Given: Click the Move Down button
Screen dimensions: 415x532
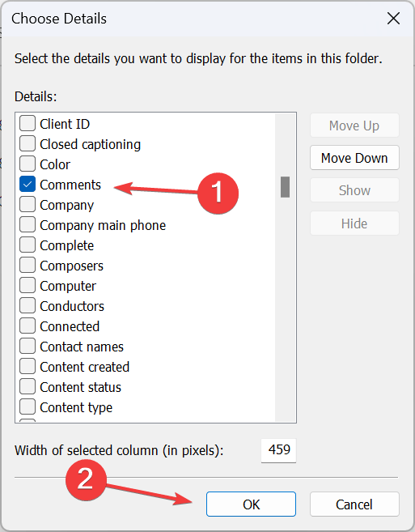Looking at the screenshot, I should point(354,158).
